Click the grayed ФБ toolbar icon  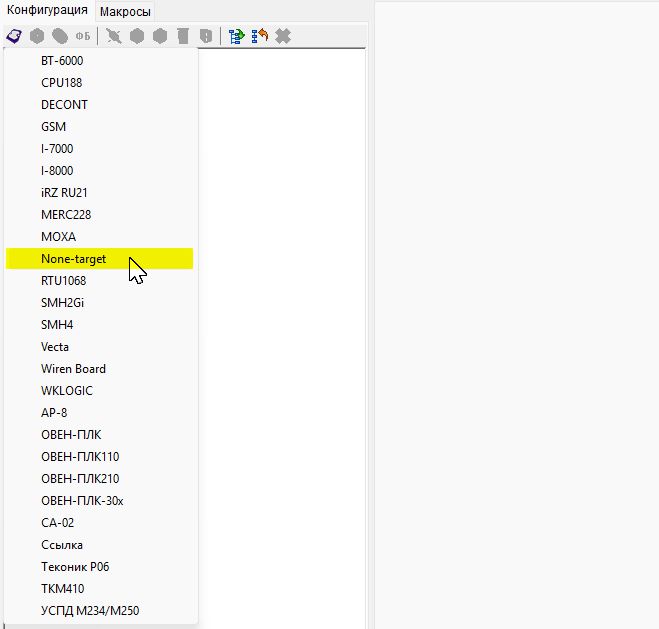[83, 36]
